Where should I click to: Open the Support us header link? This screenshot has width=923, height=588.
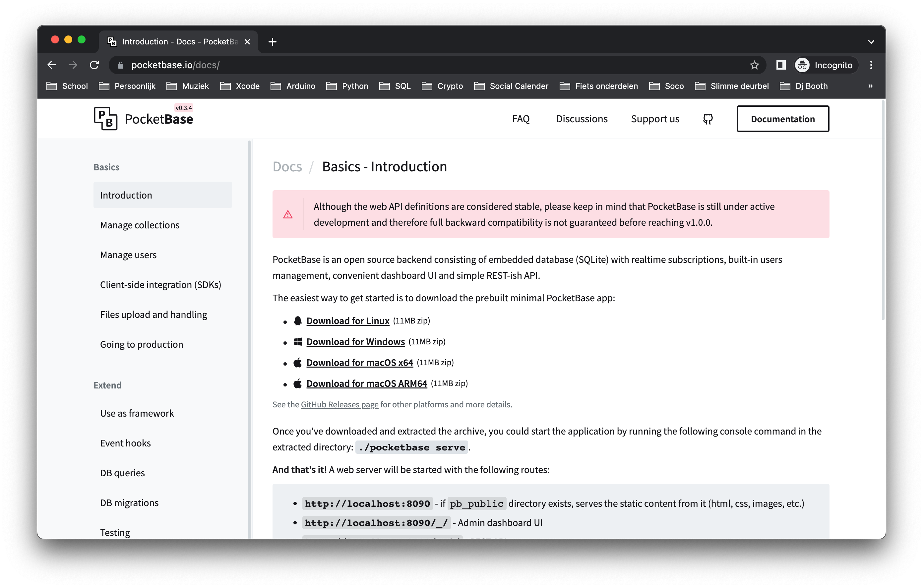[655, 119]
